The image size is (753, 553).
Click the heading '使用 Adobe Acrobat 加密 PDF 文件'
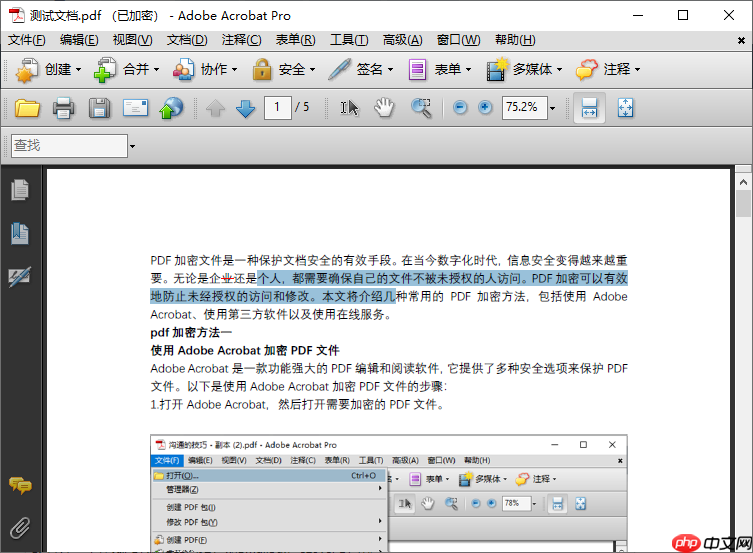(x=245, y=350)
